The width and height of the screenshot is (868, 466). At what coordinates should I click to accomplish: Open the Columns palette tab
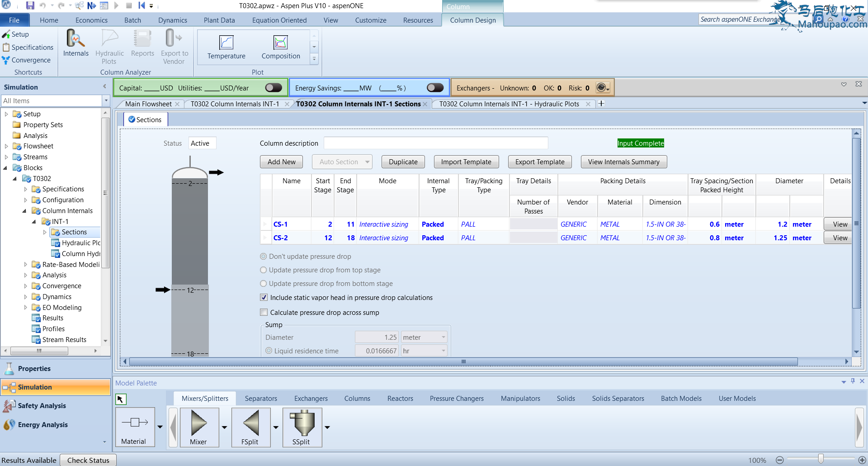[x=357, y=399]
